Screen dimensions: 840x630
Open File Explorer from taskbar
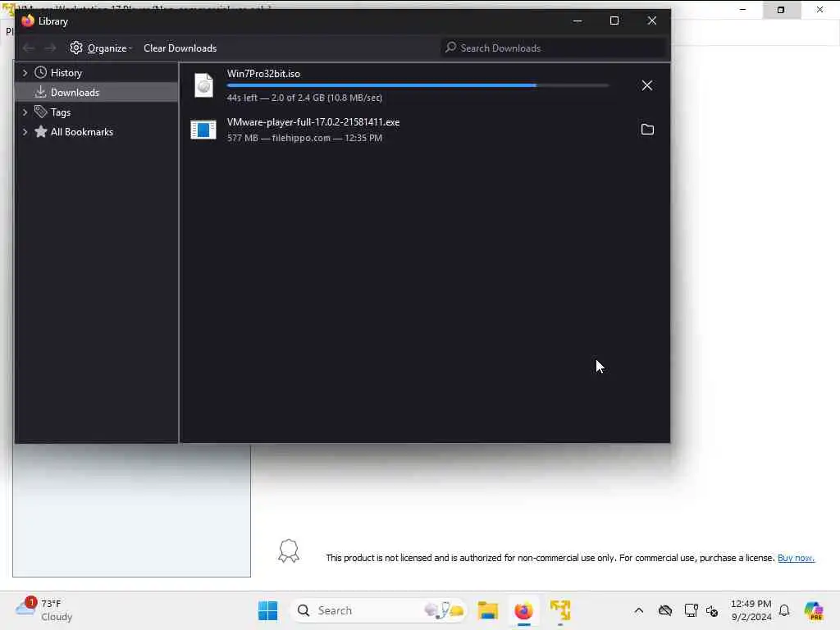(487, 610)
